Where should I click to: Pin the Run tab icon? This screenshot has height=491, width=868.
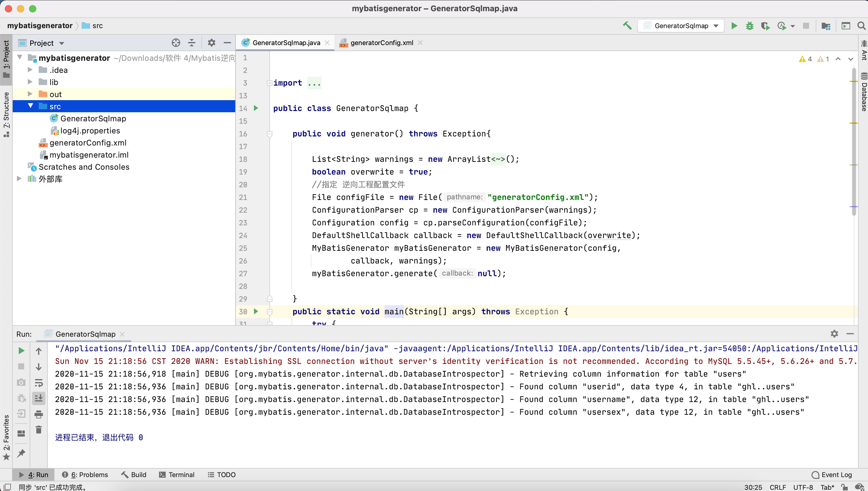(x=21, y=453)
